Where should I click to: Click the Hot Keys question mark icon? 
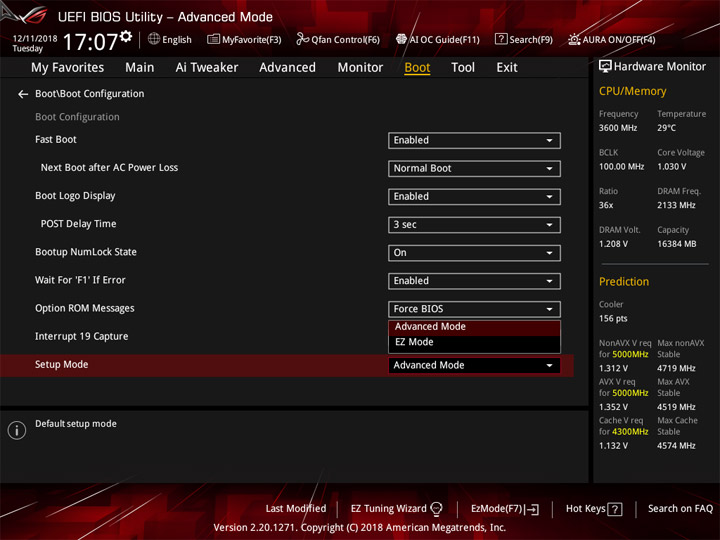pyautogui.click(x=615, y=509)
